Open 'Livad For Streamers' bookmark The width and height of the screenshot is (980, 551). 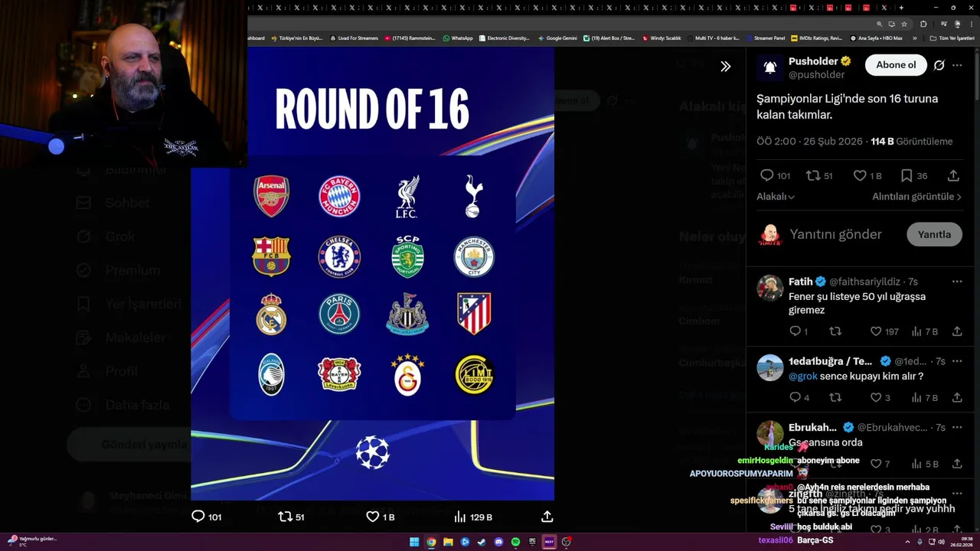tap(354, 37)
